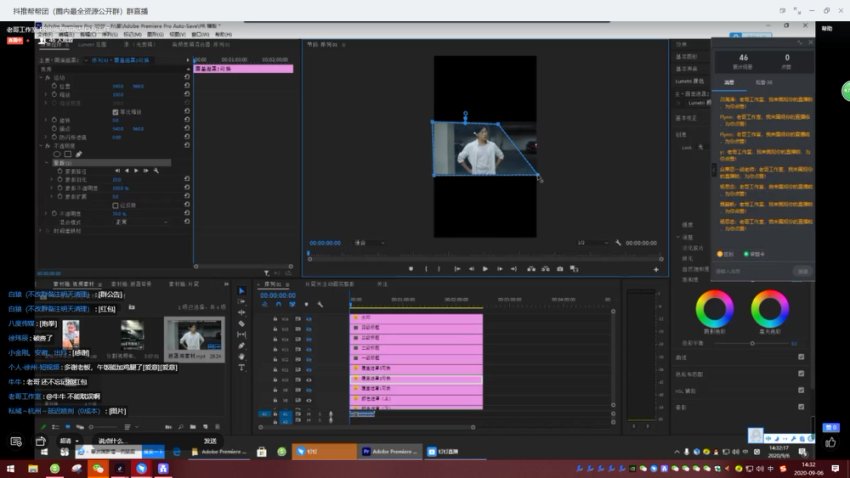Image resolution: width=850 pixels, height=478 pixels.
Task: Click the Lift button
Action: click(531, 269)
